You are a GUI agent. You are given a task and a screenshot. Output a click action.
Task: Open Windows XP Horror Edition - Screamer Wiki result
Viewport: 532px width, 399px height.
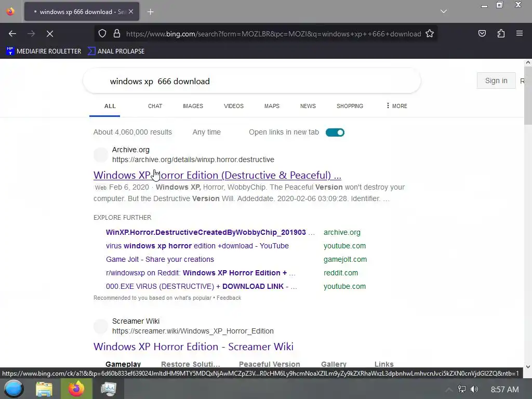[x=193, y=347]
